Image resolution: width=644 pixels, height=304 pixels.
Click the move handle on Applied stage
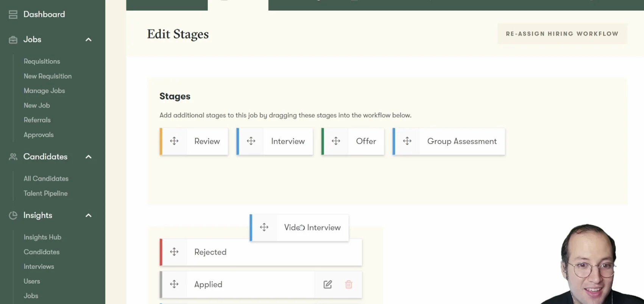(174, 284)
